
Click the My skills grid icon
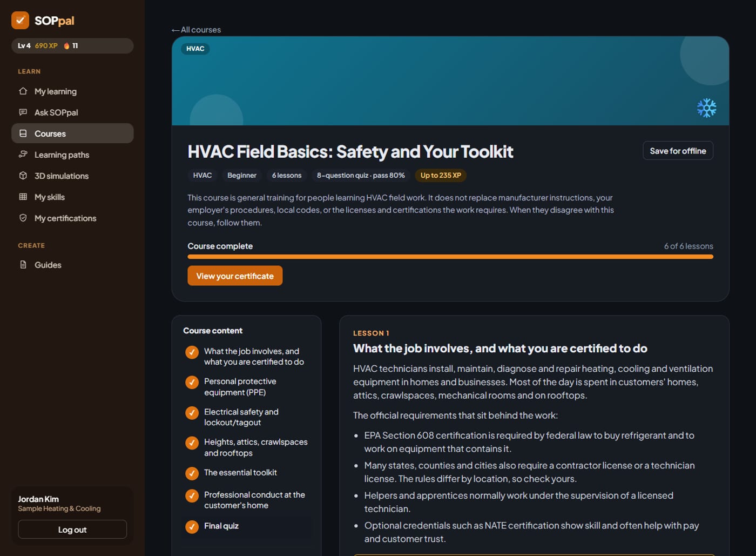23,197
